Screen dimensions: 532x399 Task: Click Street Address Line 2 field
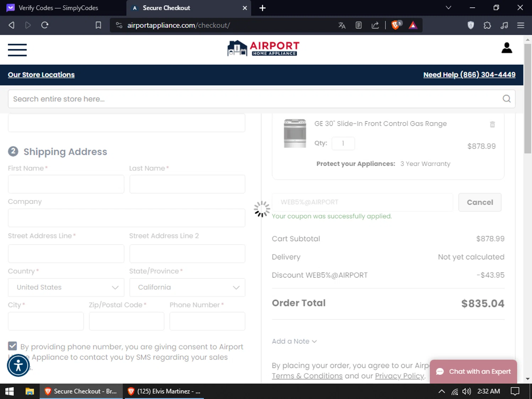187,254
